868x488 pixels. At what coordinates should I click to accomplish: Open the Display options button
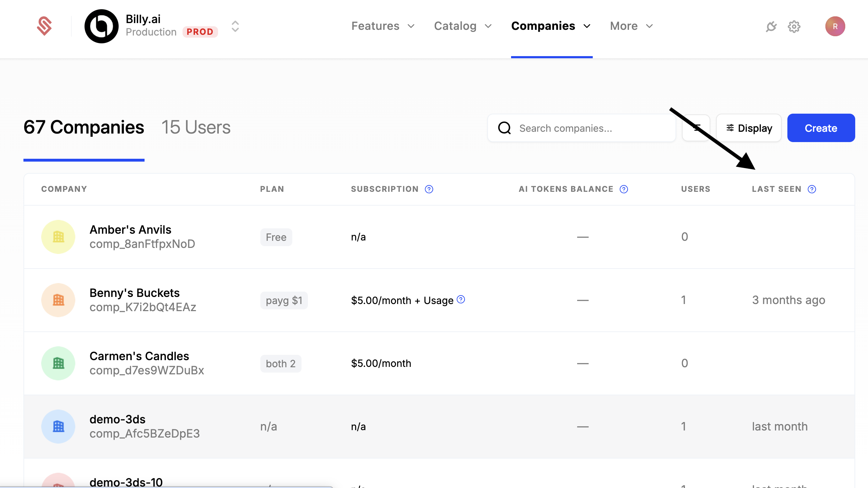749,128
